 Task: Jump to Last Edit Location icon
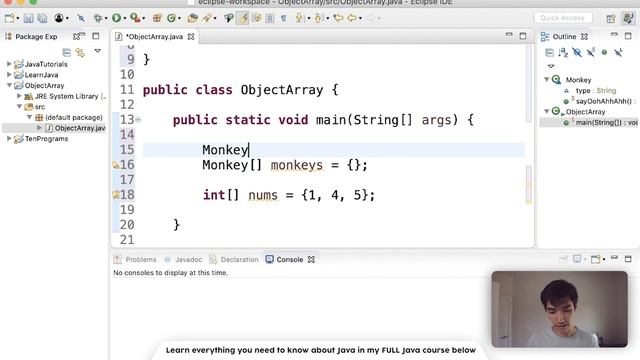pyautogui.click(x=338, y=18)
